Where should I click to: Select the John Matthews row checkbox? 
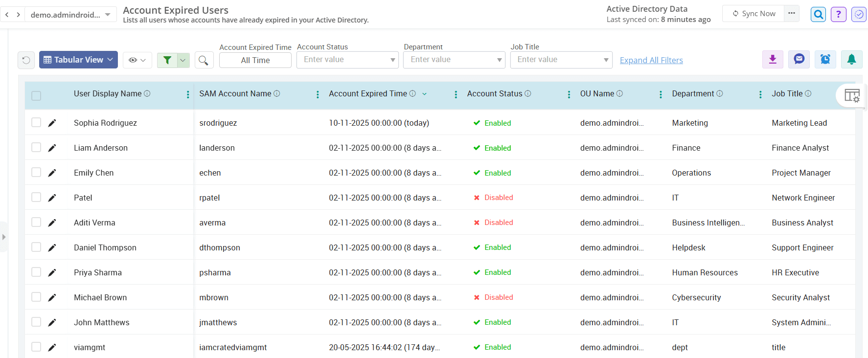36,322
